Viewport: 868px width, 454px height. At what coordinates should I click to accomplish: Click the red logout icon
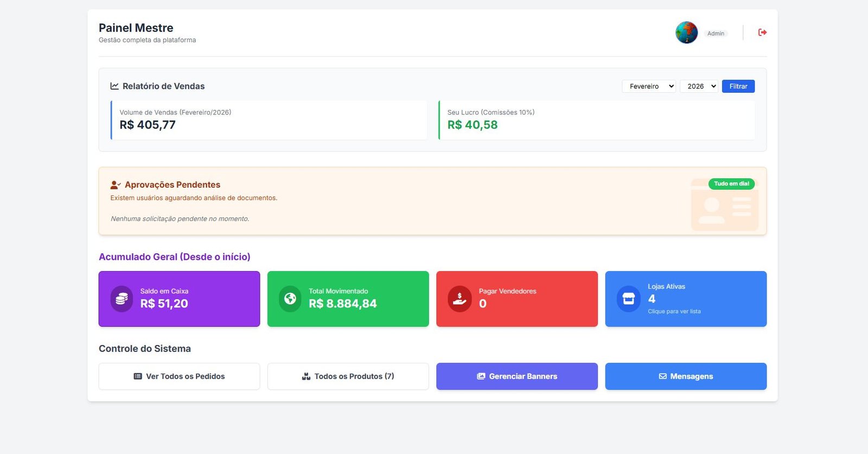coord(762,33)
